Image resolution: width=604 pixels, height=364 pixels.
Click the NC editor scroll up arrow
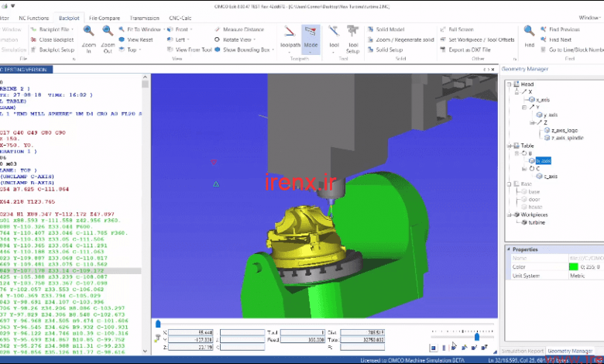pos(145,77)
